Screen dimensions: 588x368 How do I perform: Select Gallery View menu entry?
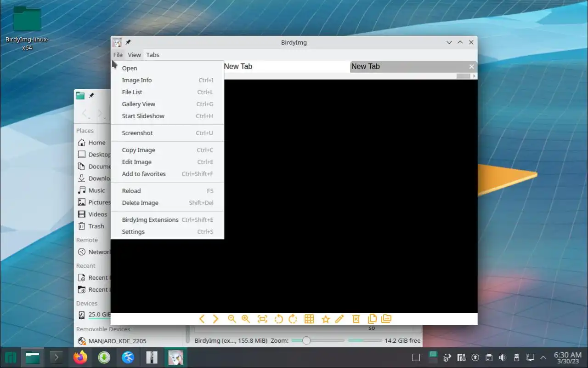tap(167, 104)
